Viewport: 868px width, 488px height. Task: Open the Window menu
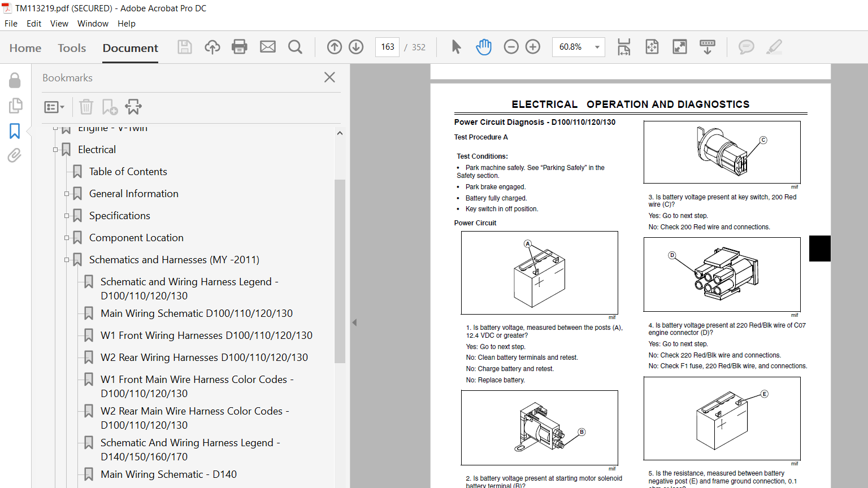[x=93, y=24]
